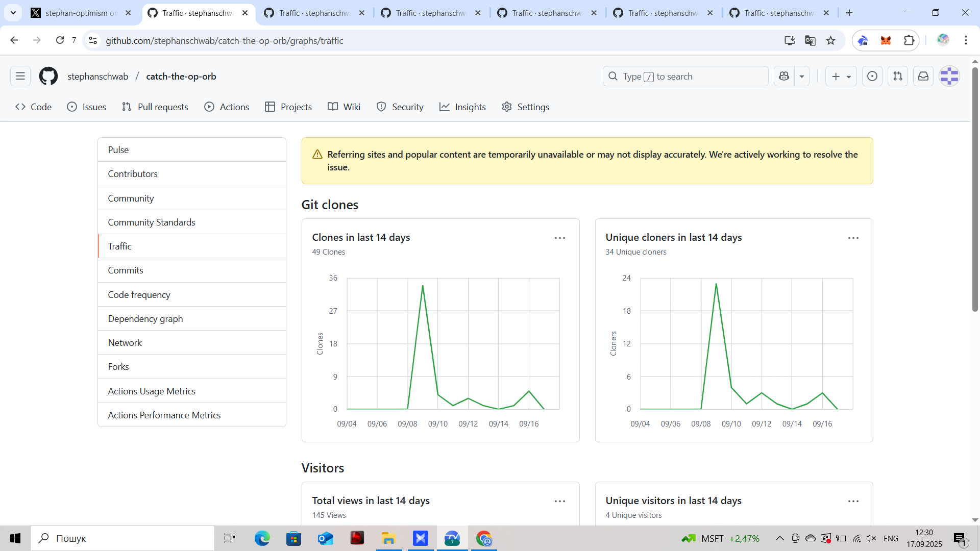This screenshot has width=980, height=551.
Task: Expand the Copilot dropdown arrow
Action: 802,77
